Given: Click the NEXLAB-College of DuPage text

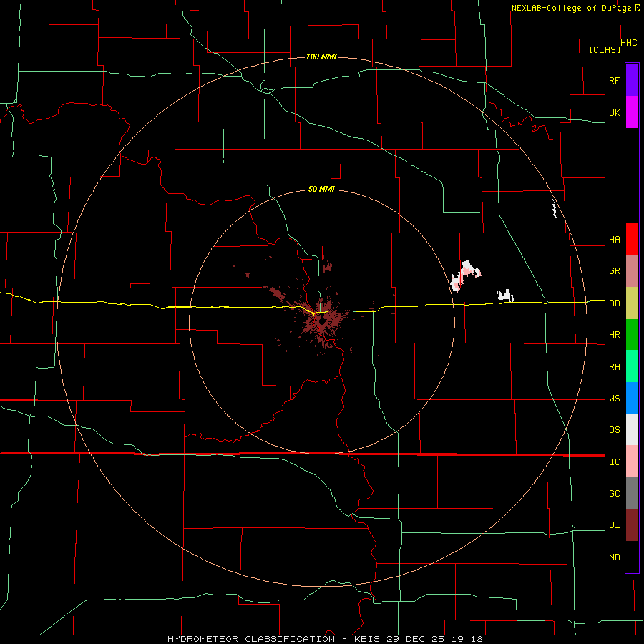Looking at the screenshot, I should pos(571,8).
